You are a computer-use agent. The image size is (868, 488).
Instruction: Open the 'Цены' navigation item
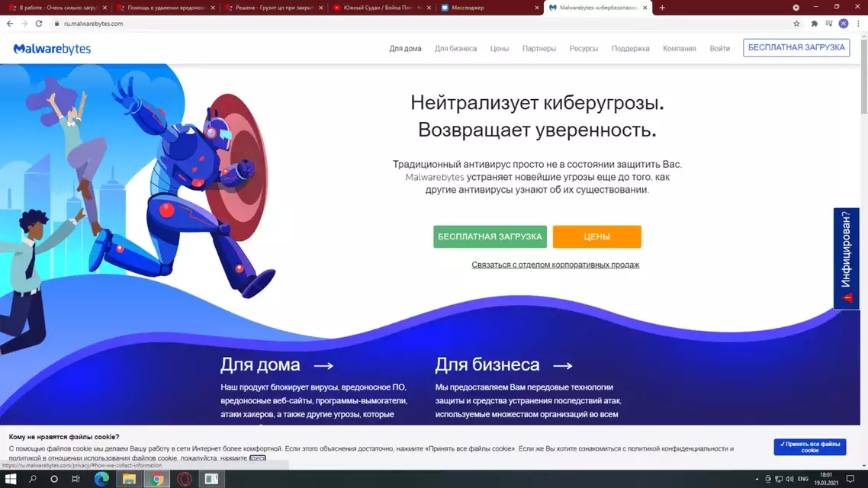pos(500,49)
